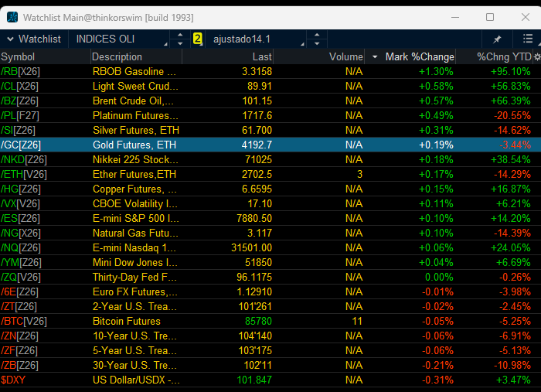Sort by Mark %Change column header
The height and width of the screenshot is (392, 541).
click(x=420, y=56)
